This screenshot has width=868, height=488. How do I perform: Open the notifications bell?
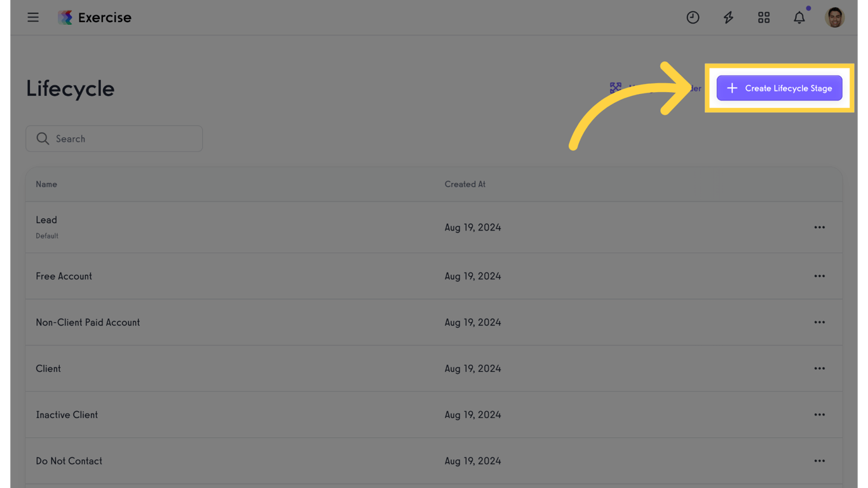799,18
